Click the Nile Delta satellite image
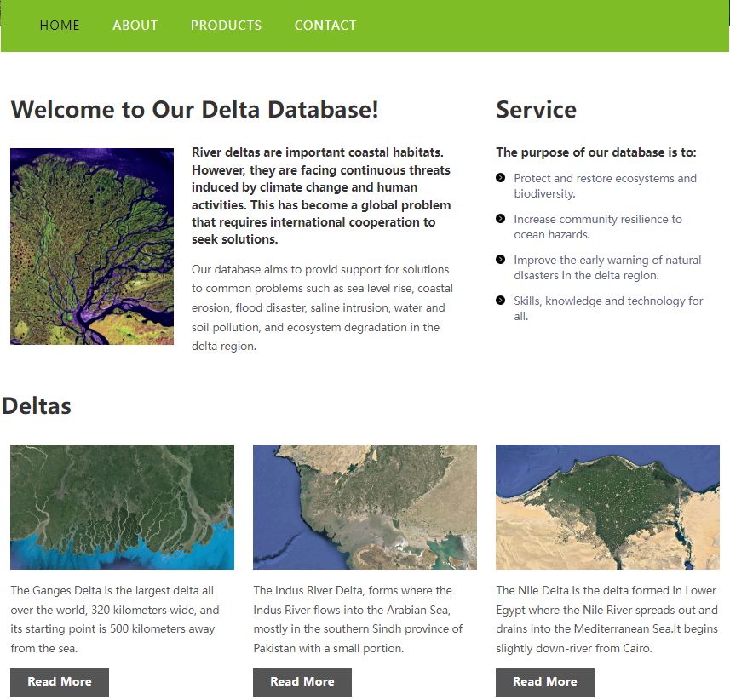 tap(607, 507)
